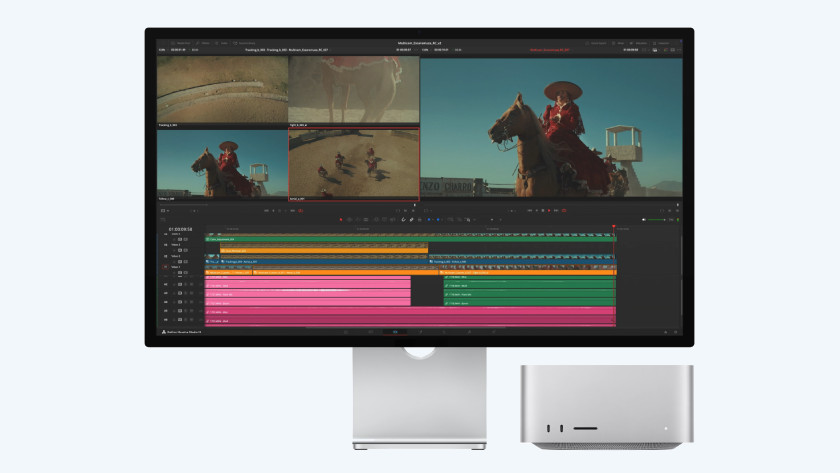Open the Fairlight page tab
The height and width of the screenshot is (473, 840).
click(x=469, y=332)
